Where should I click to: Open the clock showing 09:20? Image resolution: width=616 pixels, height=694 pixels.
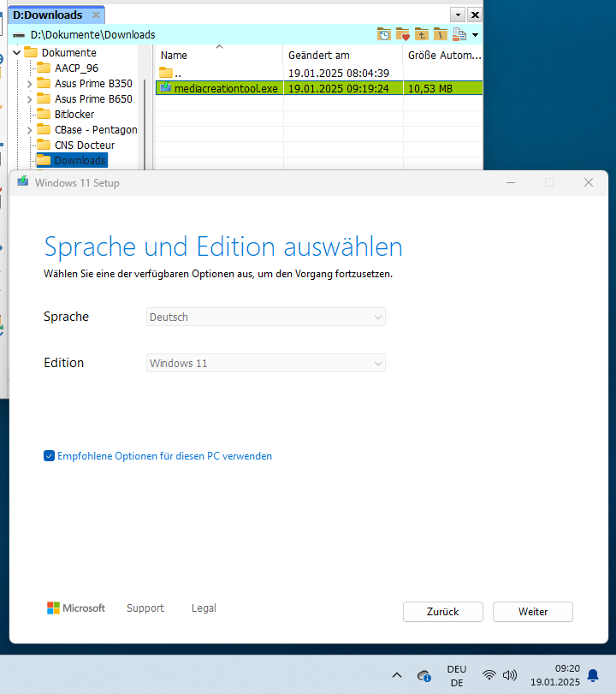(x=555, y=675)
